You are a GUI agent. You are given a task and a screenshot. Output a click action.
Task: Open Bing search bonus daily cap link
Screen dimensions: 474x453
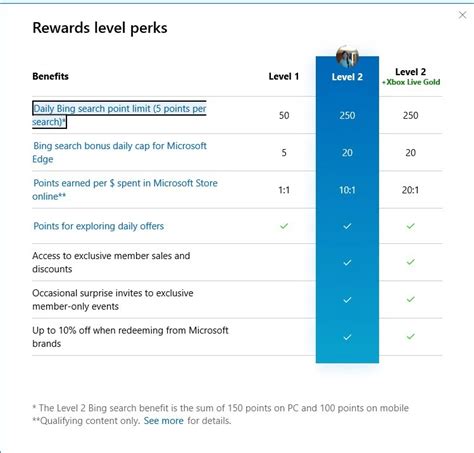click(119, 152)
